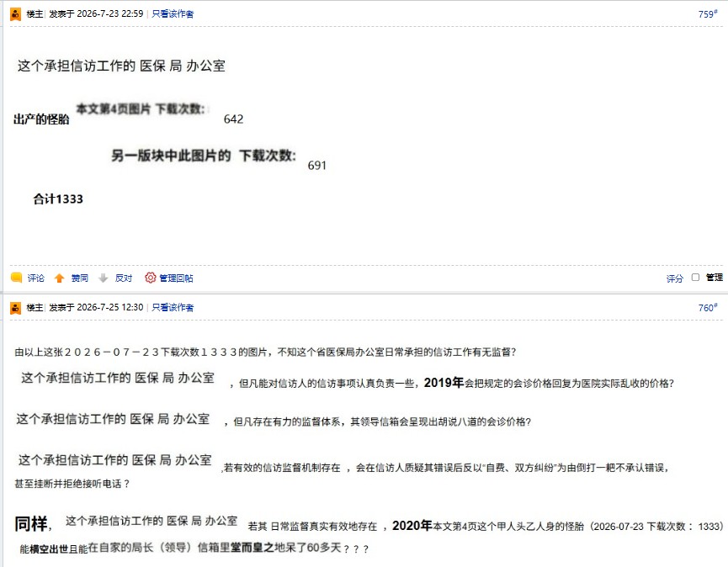
Task: Click timestamp 发表于 2026-7-25 12:30
Action: point(96,307)
